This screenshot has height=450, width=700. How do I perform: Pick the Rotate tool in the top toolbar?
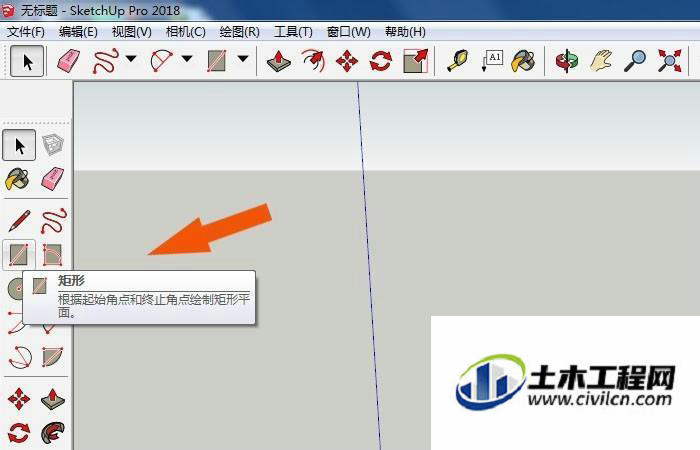point(381,61)
